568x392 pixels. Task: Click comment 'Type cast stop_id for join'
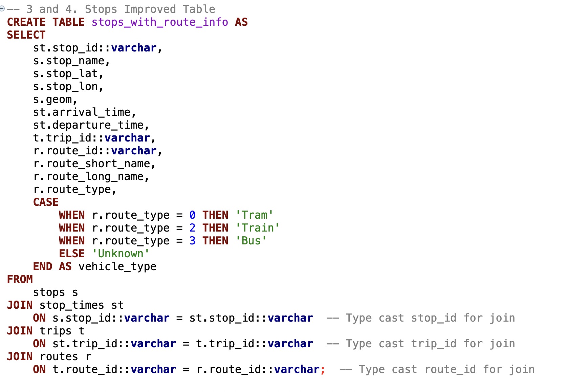pyautogui.click(x=421, y=318)
